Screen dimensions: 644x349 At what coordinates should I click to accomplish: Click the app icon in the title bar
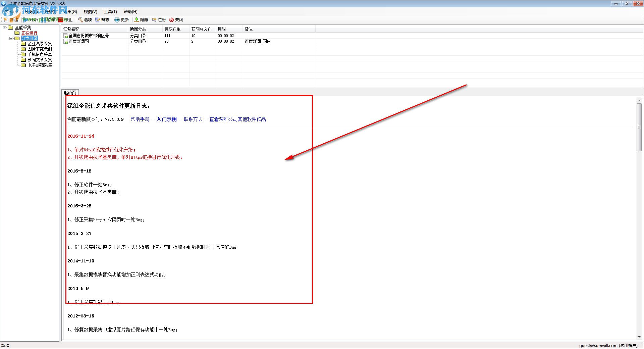(4, 3)
